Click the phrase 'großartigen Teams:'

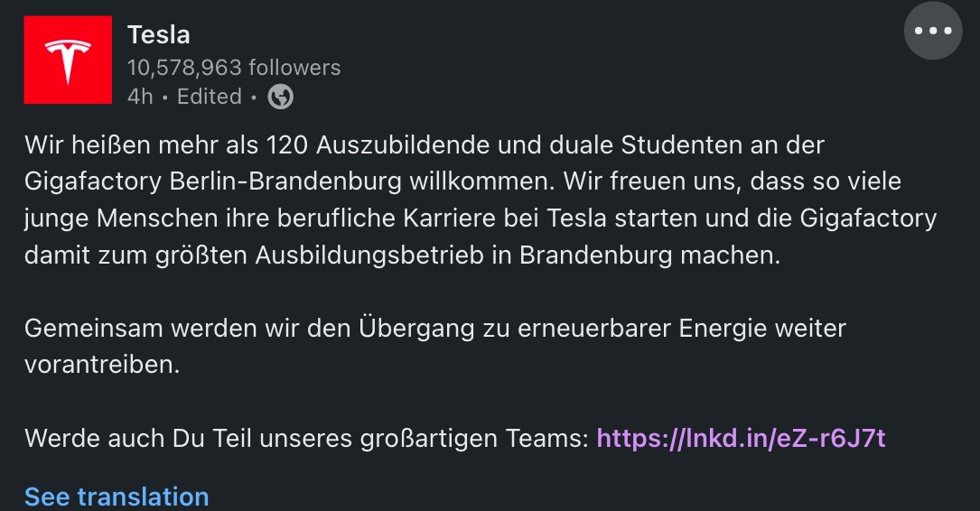(x=474, y=439)
